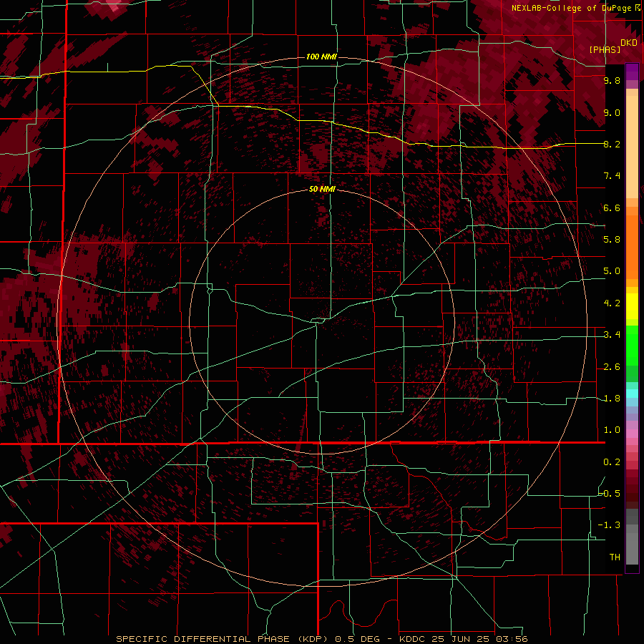Click the DKD label above the color scale

(x=629, y=43)
